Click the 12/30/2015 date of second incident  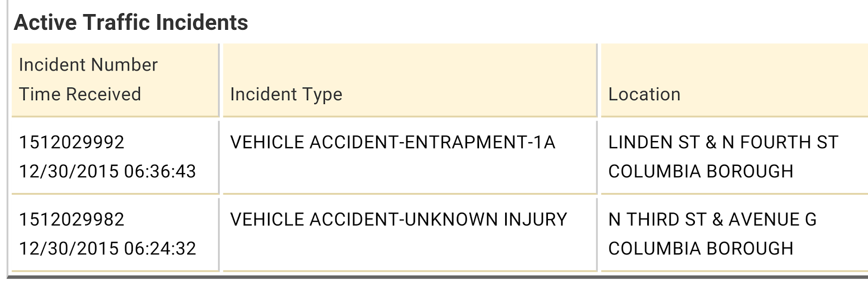click(x=68, y=249)
